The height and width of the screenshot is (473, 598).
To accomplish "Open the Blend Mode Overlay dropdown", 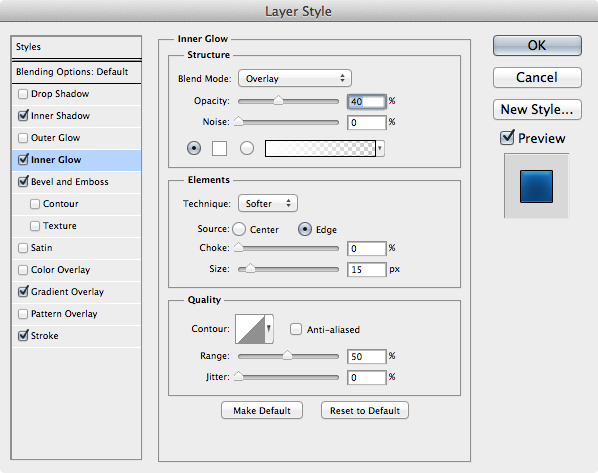I will click(294, 79).
